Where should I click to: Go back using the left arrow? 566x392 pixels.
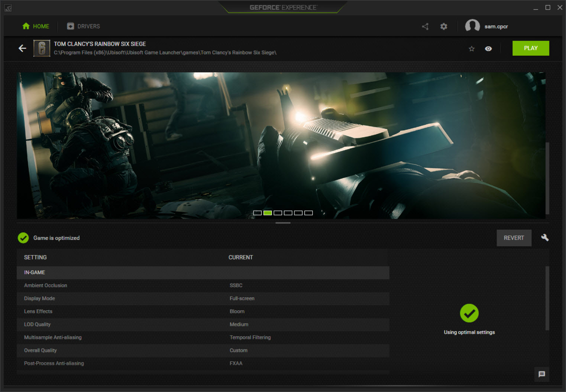(23, 48)
